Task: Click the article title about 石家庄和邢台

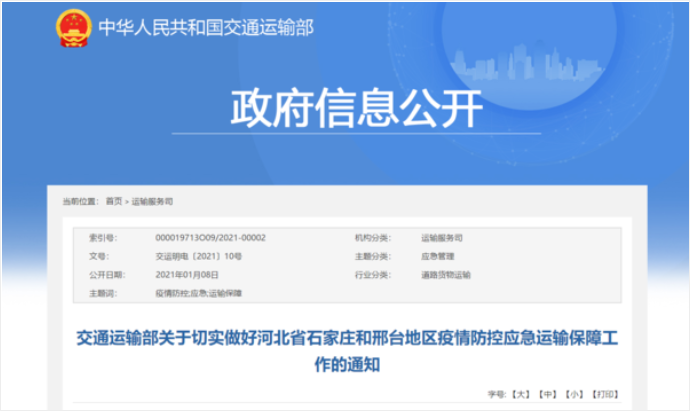Action: [x=347, y=351]
